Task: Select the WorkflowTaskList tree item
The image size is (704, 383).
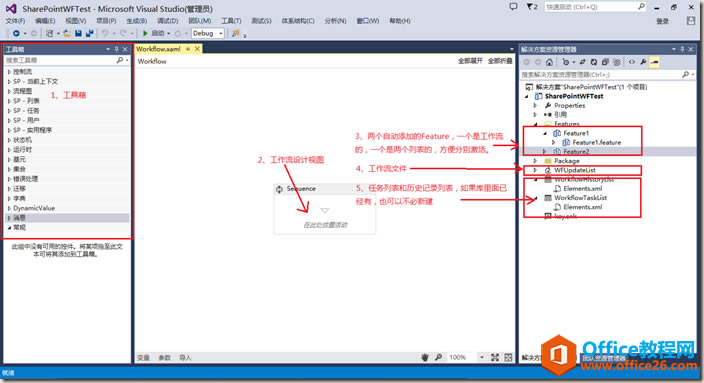Action: [581, 198]
